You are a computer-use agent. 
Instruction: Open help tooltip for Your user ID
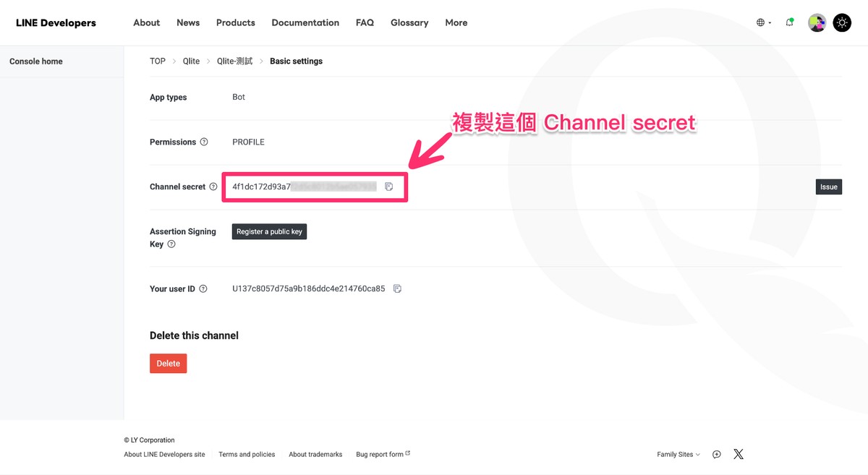pyautogui.click(x=203, y=288)
